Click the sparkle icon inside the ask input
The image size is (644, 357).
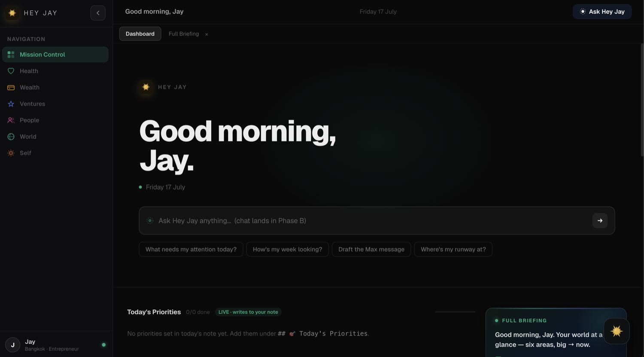tap(150, 220)
